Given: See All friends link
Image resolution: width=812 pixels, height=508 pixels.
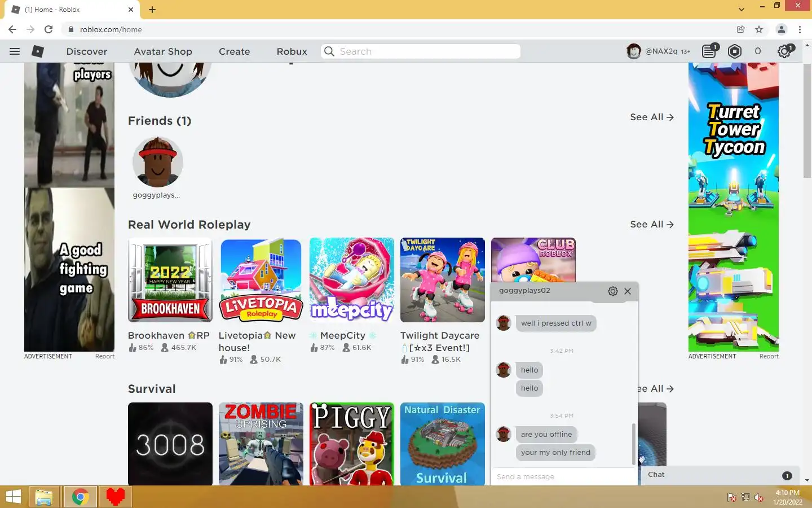Looking at the screenshot, I should (652, 117).
